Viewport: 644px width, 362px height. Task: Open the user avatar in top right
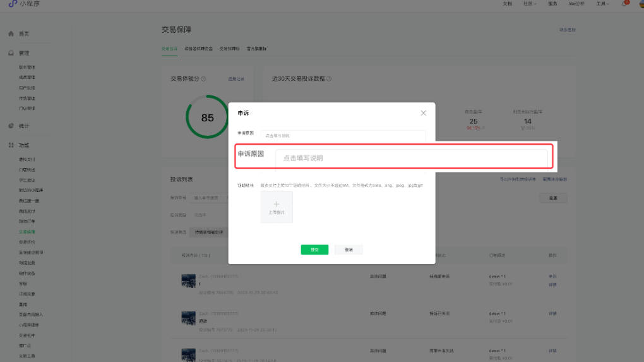pyautogui.click(x=640, y=4)
